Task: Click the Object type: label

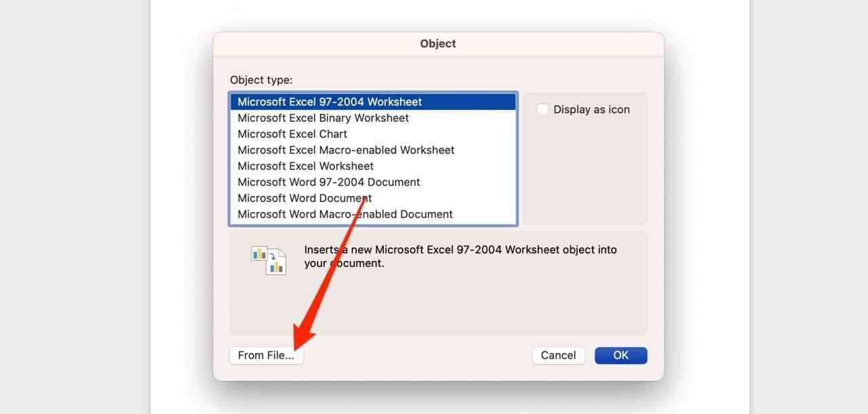Action: click(x=261, y=80)
